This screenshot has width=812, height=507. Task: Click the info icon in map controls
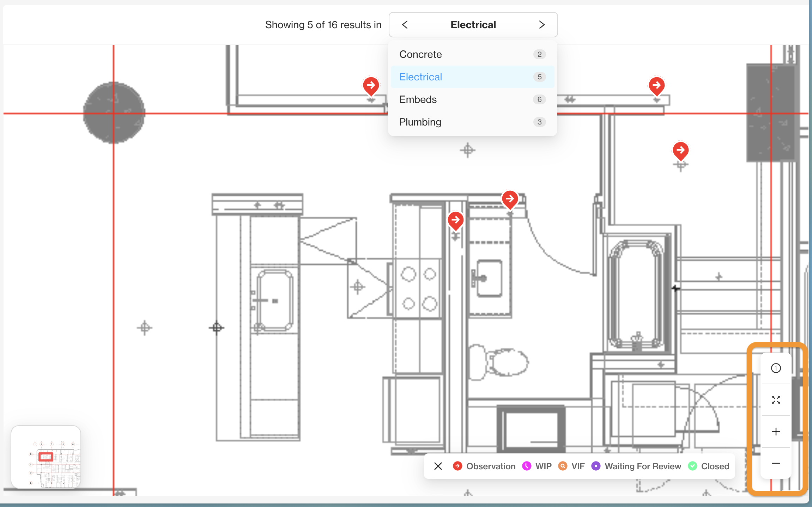(776, 368)
